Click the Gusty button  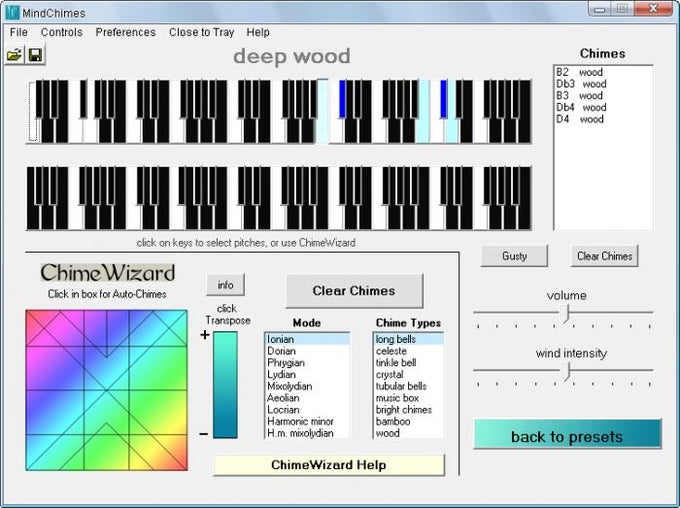click(514, 256)
